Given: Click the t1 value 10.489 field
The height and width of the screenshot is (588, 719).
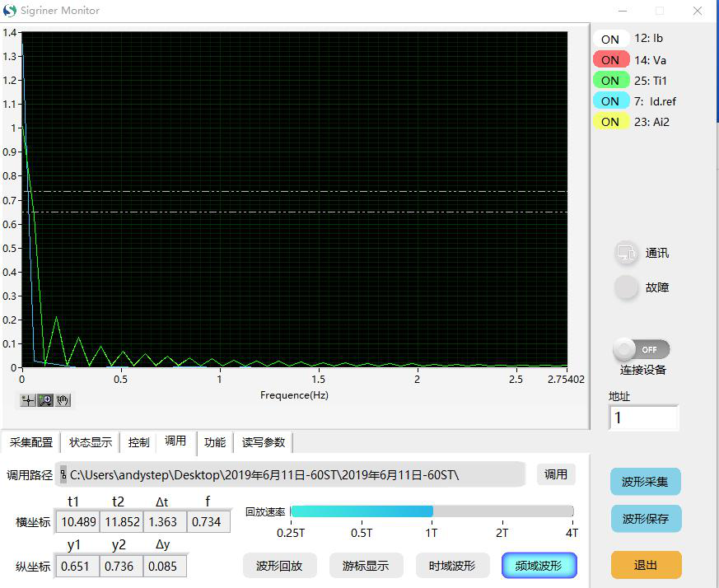Looking at the screenshot, I should coord(77,522).
